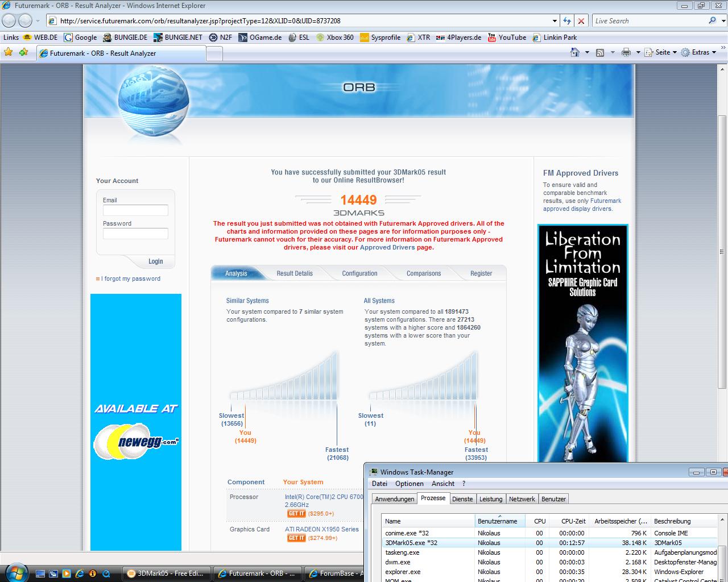The width and height of the screenshot is (728, 582).
Task: Open Optionen menu in Task-Manager
Action: (x=409, y=484)
